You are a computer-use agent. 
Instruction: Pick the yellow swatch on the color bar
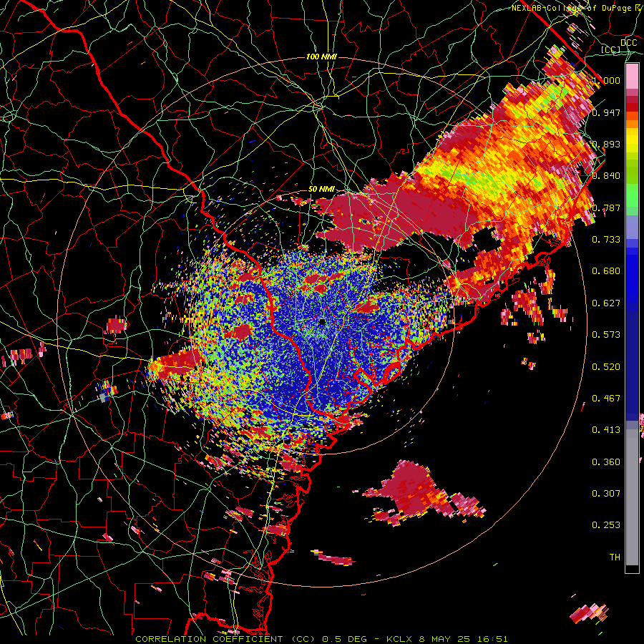pyautogui.click(x=632, y=141)
